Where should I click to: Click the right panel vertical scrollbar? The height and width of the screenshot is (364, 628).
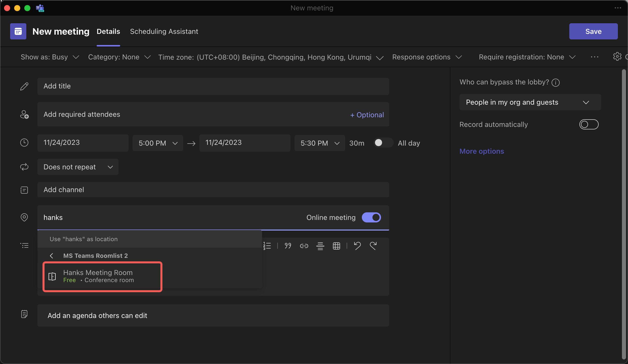(624, 215)
